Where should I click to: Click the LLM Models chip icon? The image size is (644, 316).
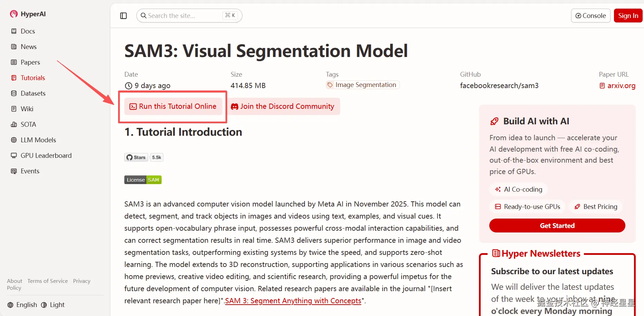pyautogui.click(x=14, y=140)
